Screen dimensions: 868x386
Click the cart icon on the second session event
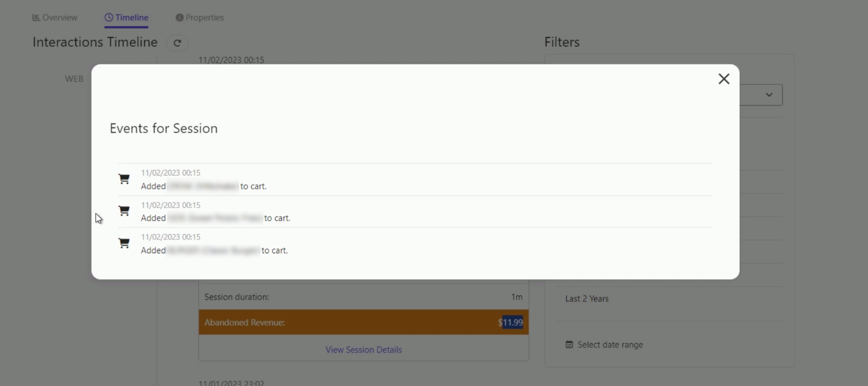pos(124,211)
